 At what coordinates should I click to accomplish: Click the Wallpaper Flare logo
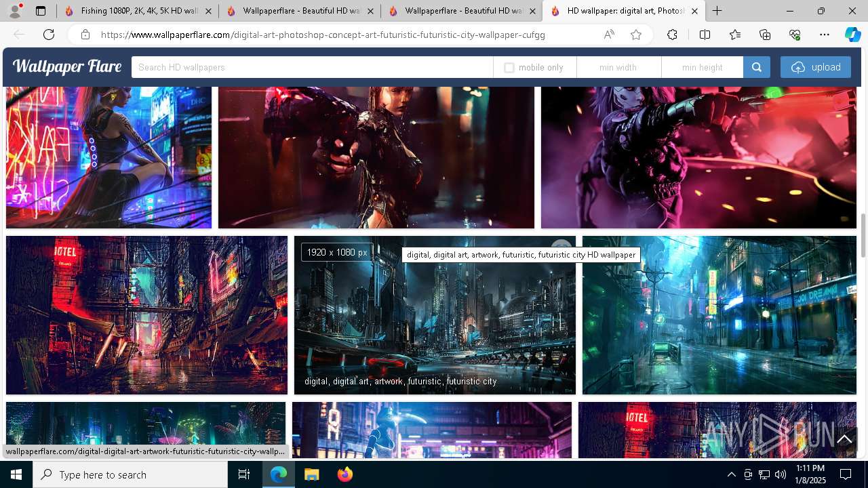pyautogui.click(x=66, y=67)
